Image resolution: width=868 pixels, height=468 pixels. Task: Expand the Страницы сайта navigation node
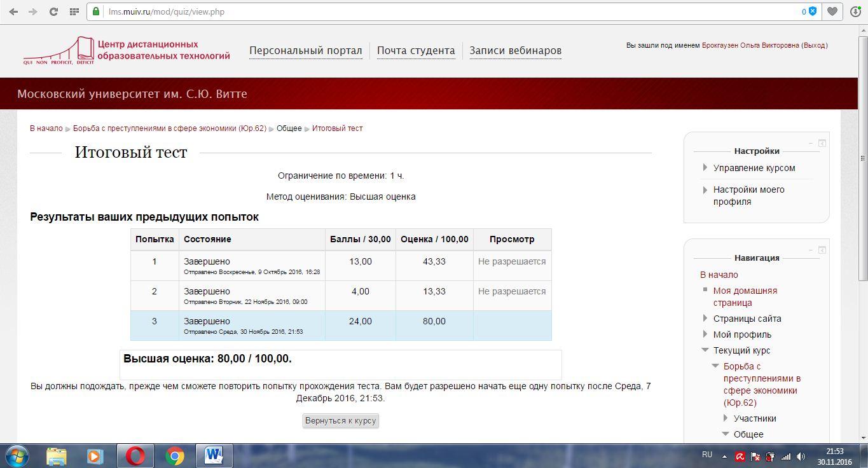pos(705,319)
